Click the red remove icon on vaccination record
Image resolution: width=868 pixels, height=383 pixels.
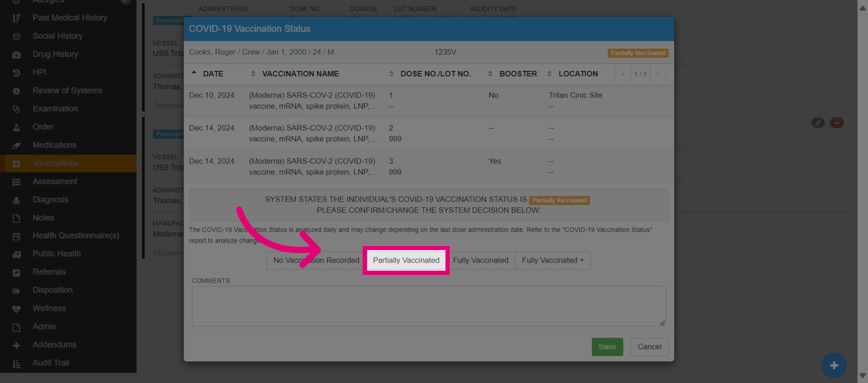[x=836, y=122]
